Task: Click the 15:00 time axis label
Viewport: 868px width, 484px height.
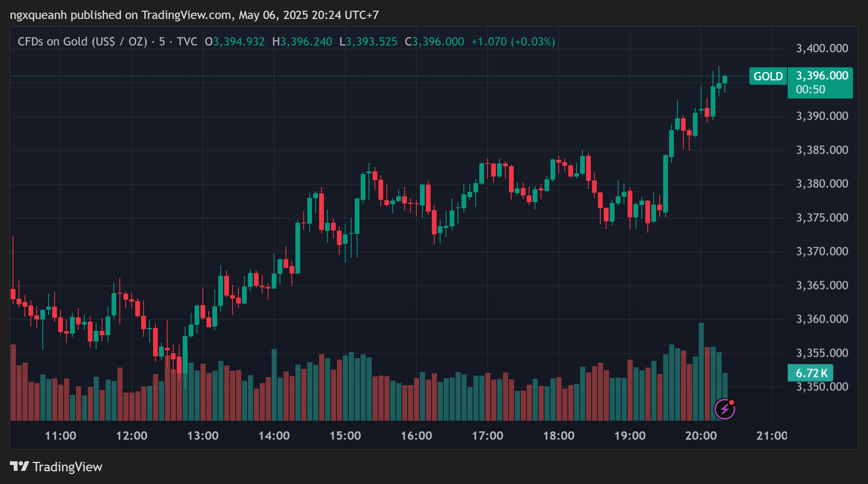Action: pyautogui.click(x=345, y=436)
